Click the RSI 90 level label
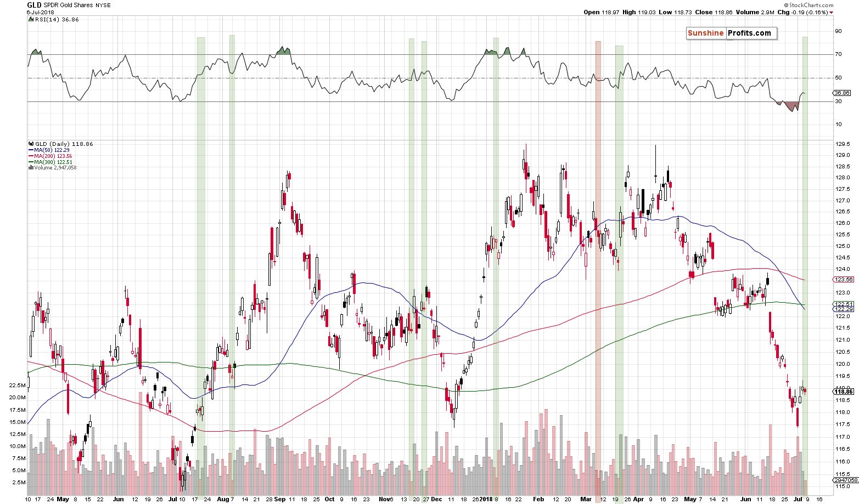The height and width of the screenshot is (504, 859). [x=838, y=31]
